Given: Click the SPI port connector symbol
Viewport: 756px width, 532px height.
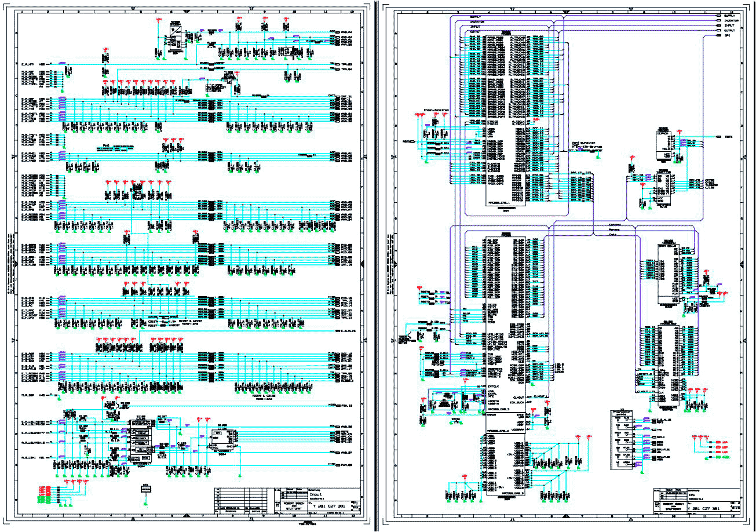Looking at the screenshot, I should point(718,36).
